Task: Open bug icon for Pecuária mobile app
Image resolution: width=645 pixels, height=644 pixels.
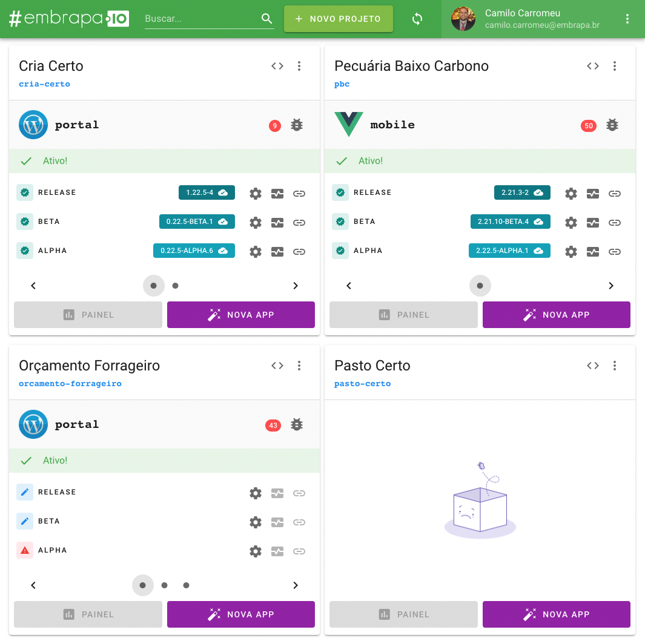Action: tap(612, 125)
